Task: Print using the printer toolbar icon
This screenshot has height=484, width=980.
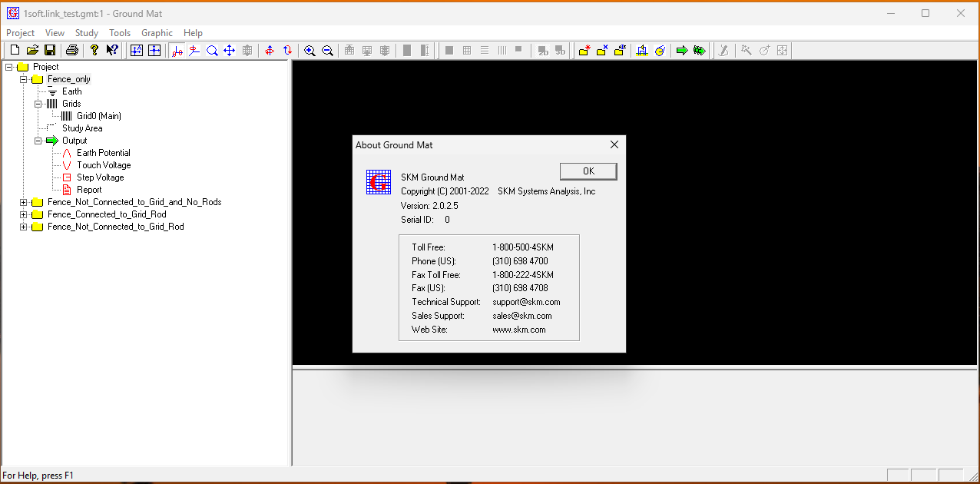Action: [71, 51]
